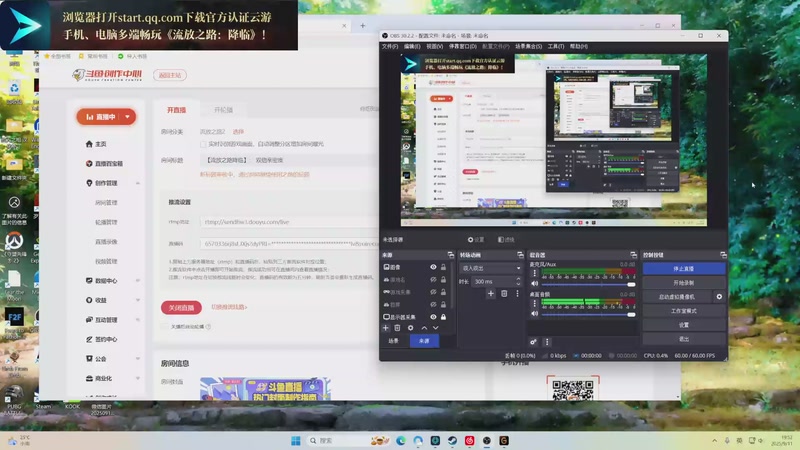Open 签约中心 in Douyu sidebar
The image size is (800, 450).
pos(101,339)
